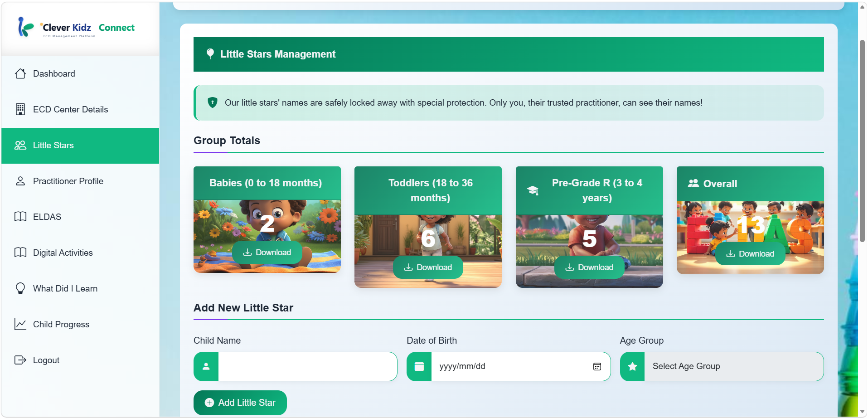The width and height of the screenshot is (868, 418).
Task: Open the date picker calendar icon
Action: click(597, 366)
